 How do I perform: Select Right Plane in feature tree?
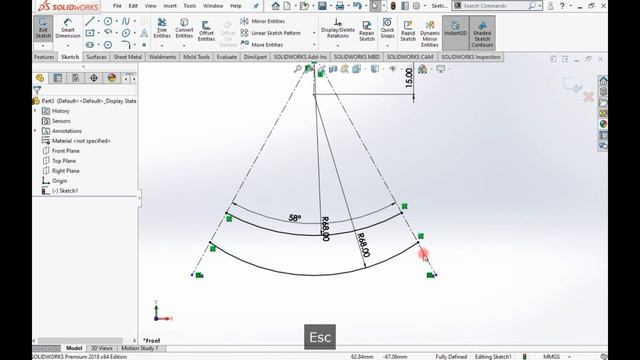point(60,171)
